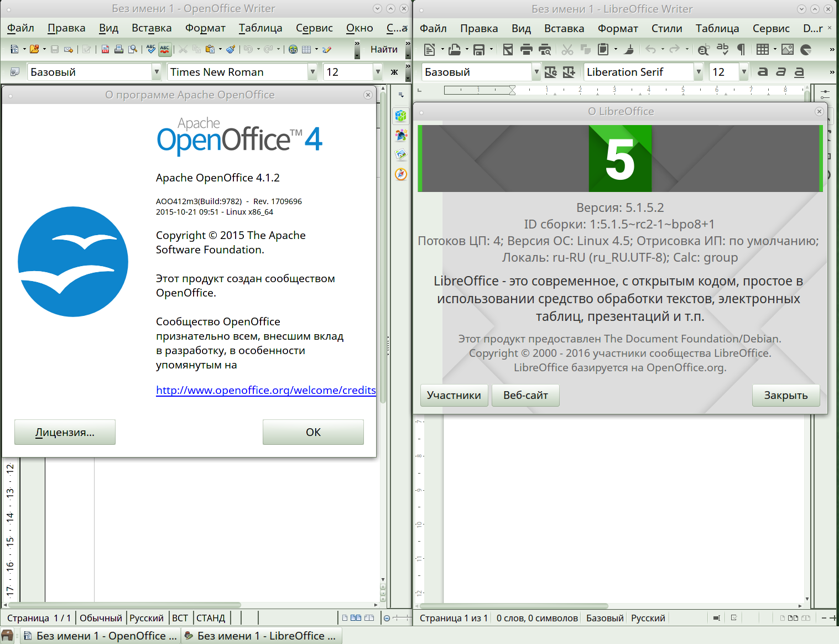The image size is (839, 644).
Task: Open Find and Replace in LibreOffice toolbar
Action: coord(703,50)
